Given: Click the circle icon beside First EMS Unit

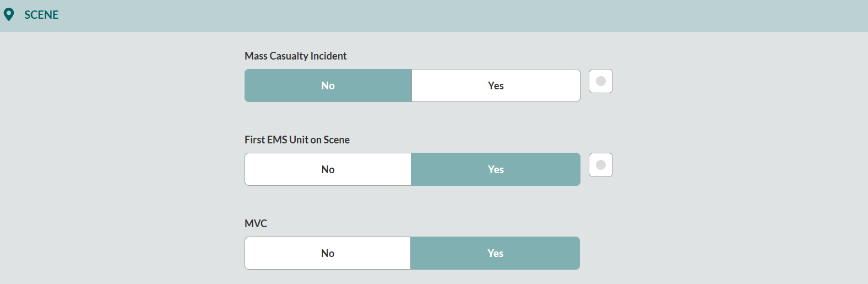Looking at the screenshot, I should pos(600,165).
